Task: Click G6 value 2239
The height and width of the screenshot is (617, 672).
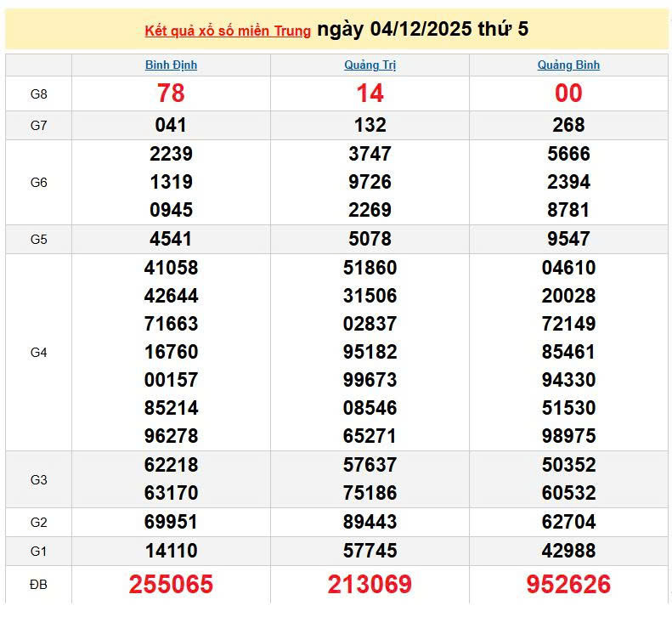Action: tap(171, 154)
